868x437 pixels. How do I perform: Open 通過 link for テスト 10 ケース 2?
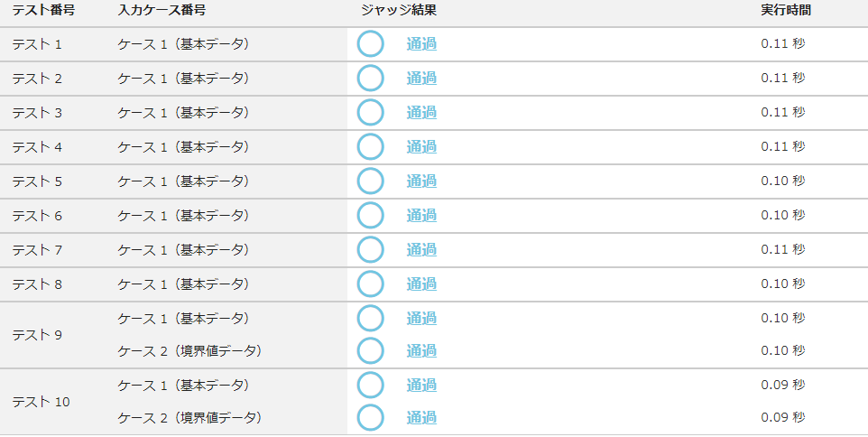421,418
